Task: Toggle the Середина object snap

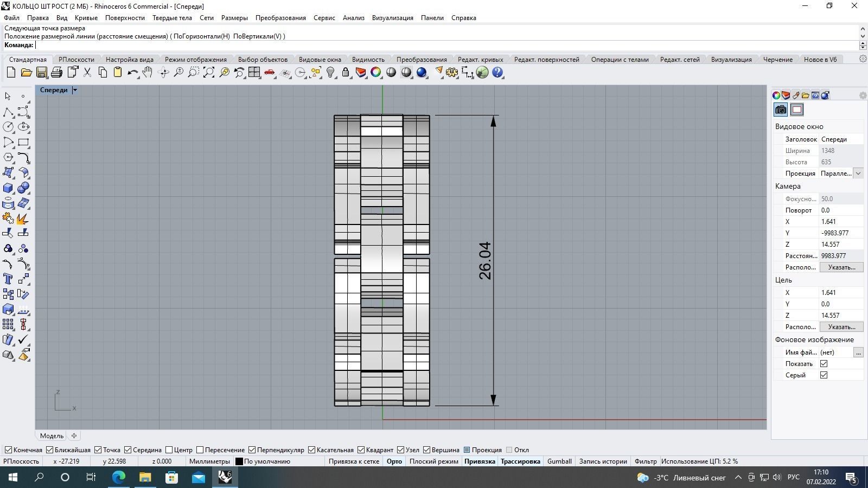Action: coord(143,450)
